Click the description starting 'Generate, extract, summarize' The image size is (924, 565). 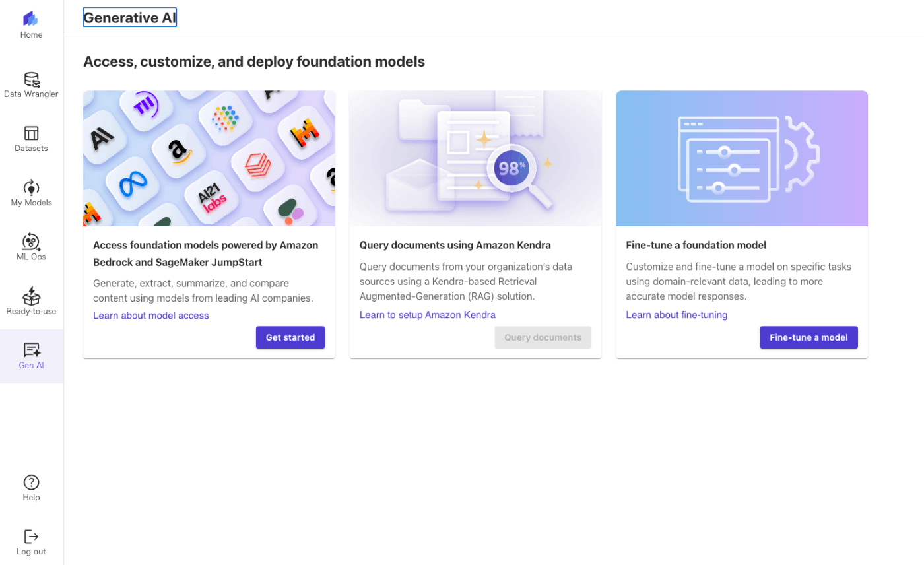[x=203, y=290]
